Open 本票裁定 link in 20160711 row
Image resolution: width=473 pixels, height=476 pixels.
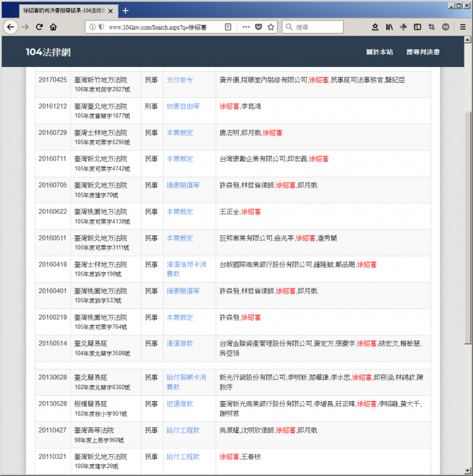coord(179,158)
